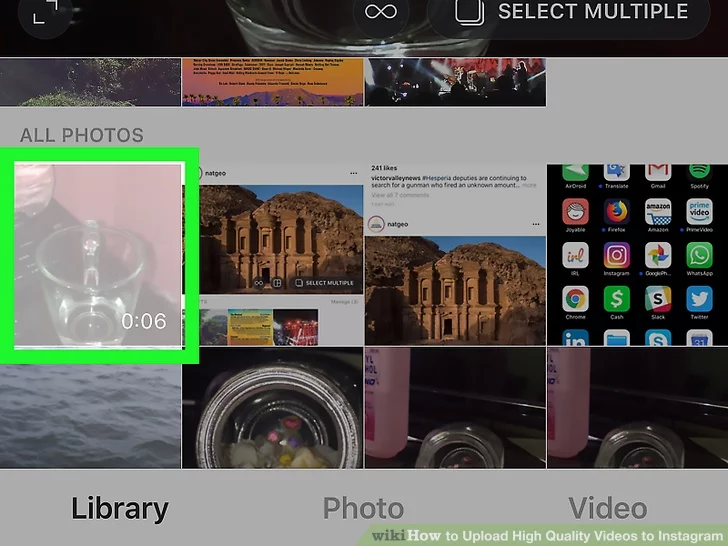
Task: Select the forest landscape thumbnail in top row
Action: pyautogui.click(x=90, y=82)
